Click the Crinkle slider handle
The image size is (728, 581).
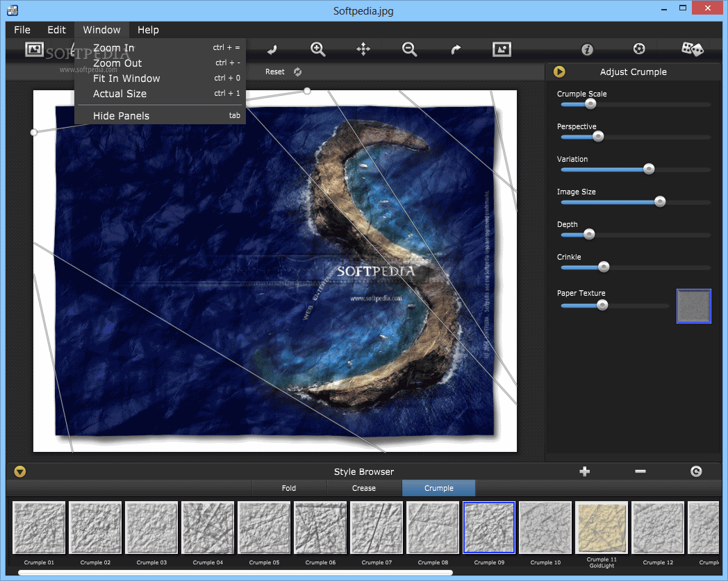[603, 267]
